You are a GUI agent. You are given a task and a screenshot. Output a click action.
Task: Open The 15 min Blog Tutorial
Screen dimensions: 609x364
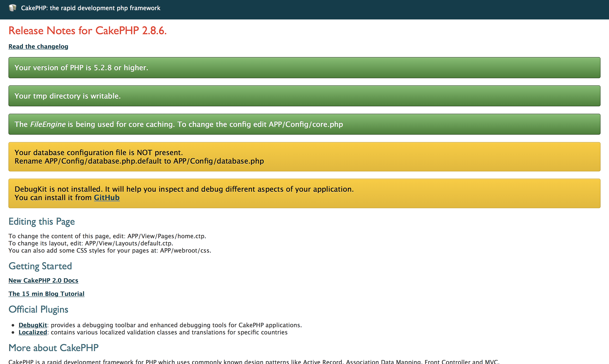coord(46,294)
